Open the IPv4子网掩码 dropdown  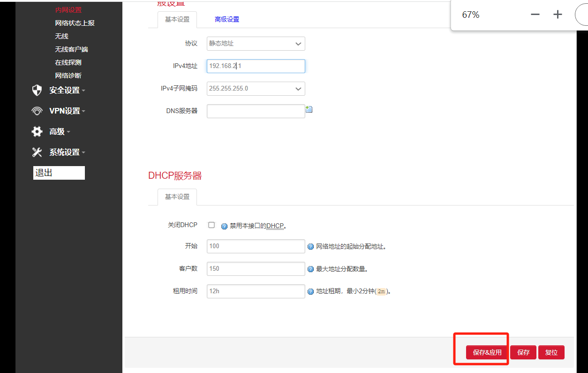pyautogui.click(x=256, y=89)
